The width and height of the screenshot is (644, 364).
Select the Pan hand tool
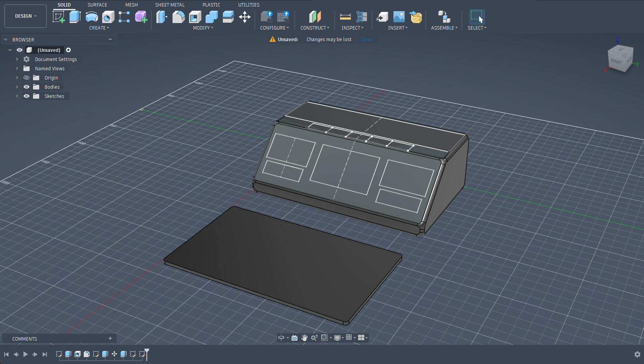[x=304, y=338]
